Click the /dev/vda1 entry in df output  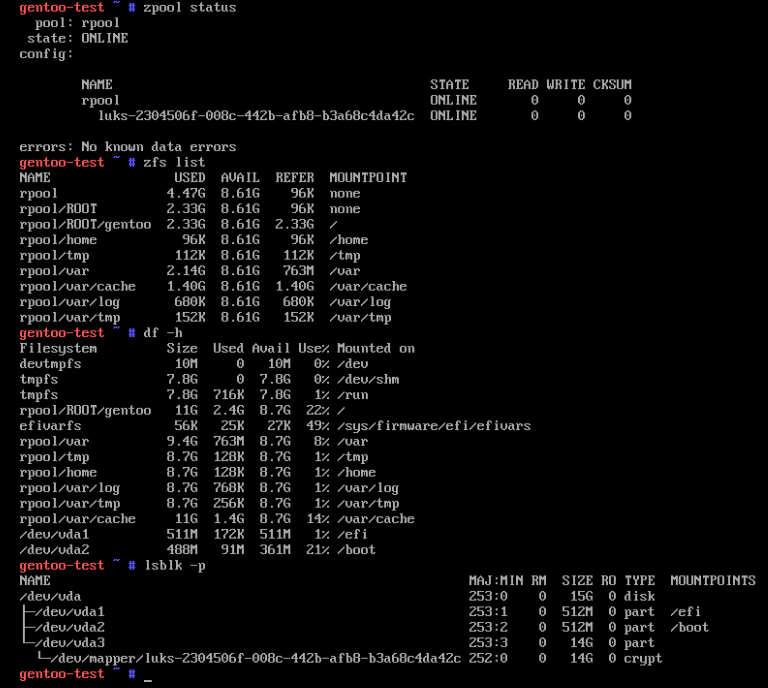(x=54, y=534)
